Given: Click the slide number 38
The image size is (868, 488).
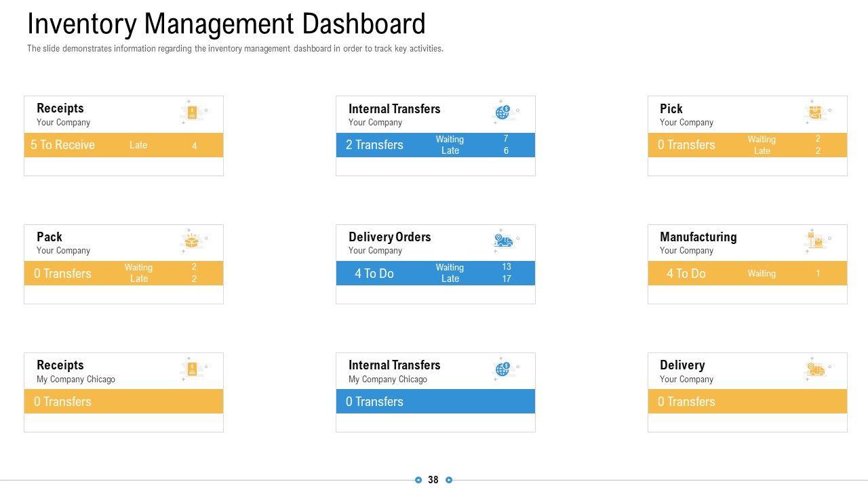Looking at the screenshot, I should click(x=433, y=480).
